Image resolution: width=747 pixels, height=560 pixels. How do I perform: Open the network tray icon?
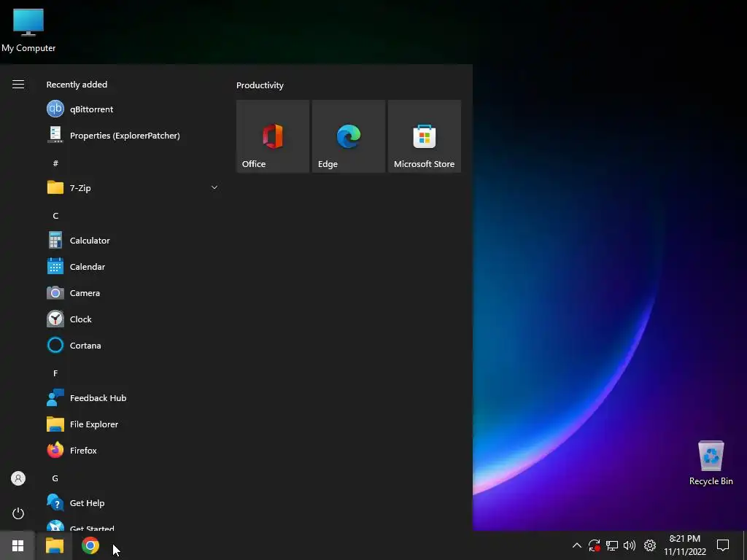click(x=612, y=545)
